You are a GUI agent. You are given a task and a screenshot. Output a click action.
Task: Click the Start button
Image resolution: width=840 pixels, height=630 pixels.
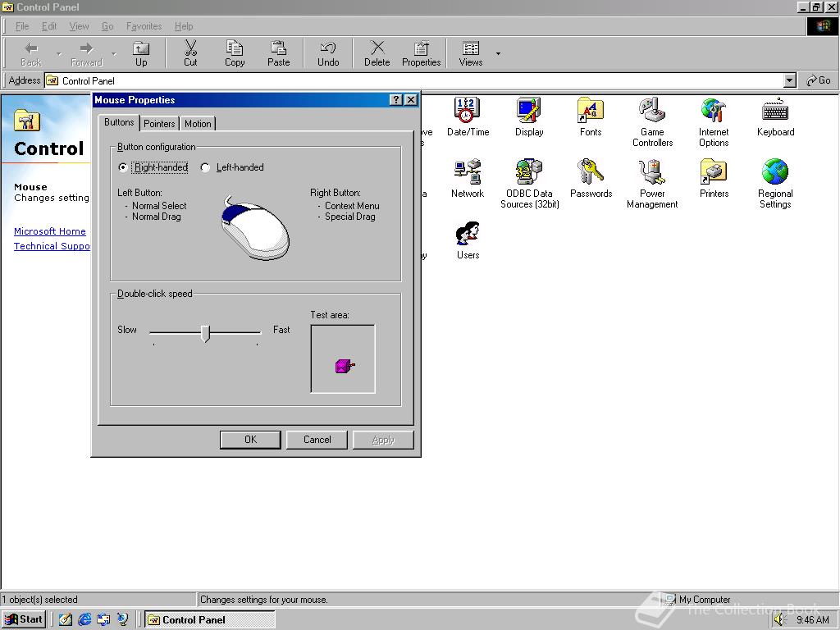click(24, 620)
